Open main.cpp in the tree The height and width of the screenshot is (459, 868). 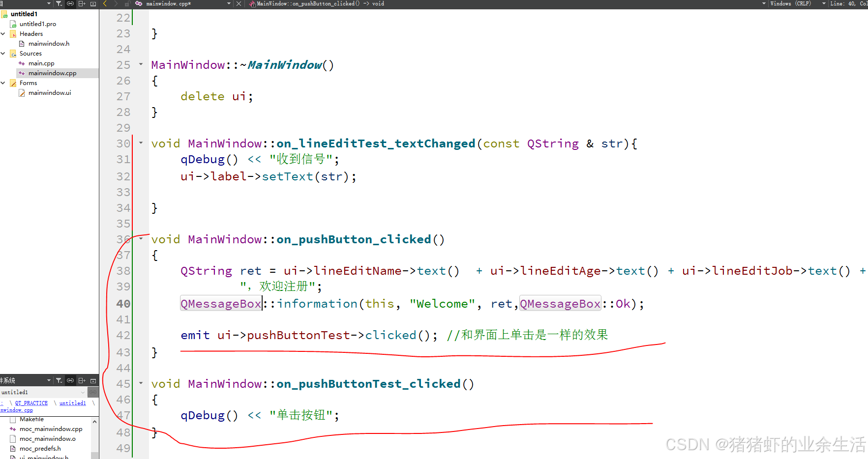pos(41,63)
